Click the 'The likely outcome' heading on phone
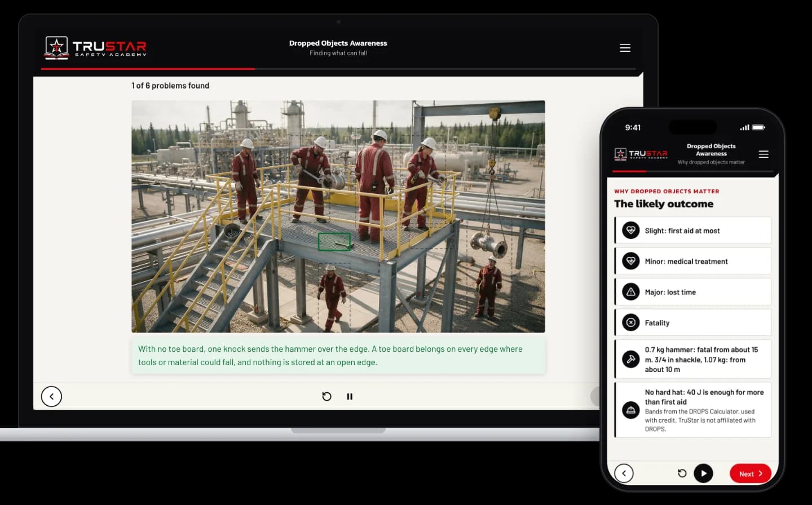This screenshot has height=505, width=812. (x=664, y=204)
